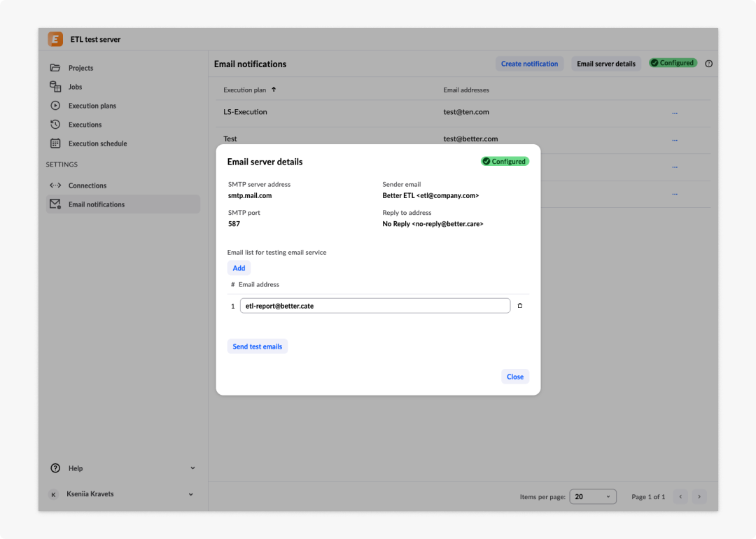Viewport: 756px width, 539px height.
Task: Click the Kseniia Kravets user name
Action: click(x=90, y=493)
